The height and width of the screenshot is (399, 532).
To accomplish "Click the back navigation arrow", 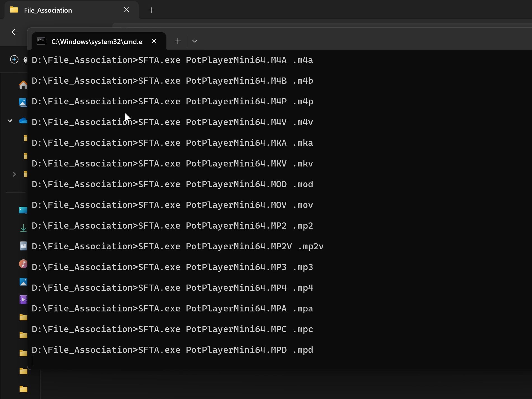I will (x=15, y=32).
